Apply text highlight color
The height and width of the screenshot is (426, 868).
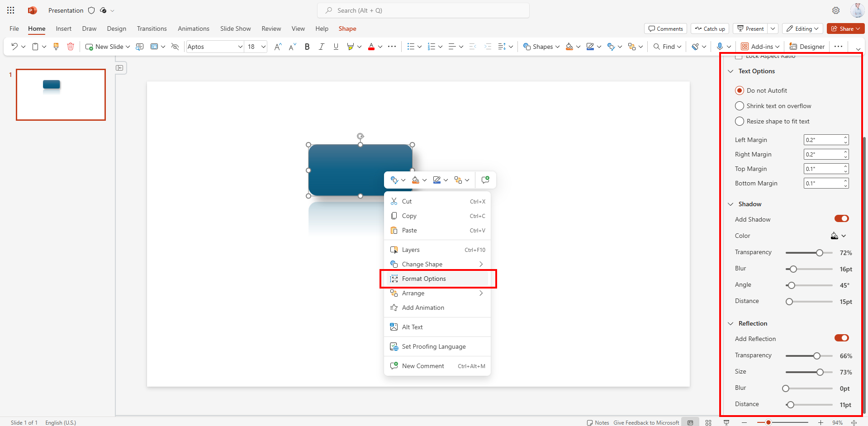350,47
